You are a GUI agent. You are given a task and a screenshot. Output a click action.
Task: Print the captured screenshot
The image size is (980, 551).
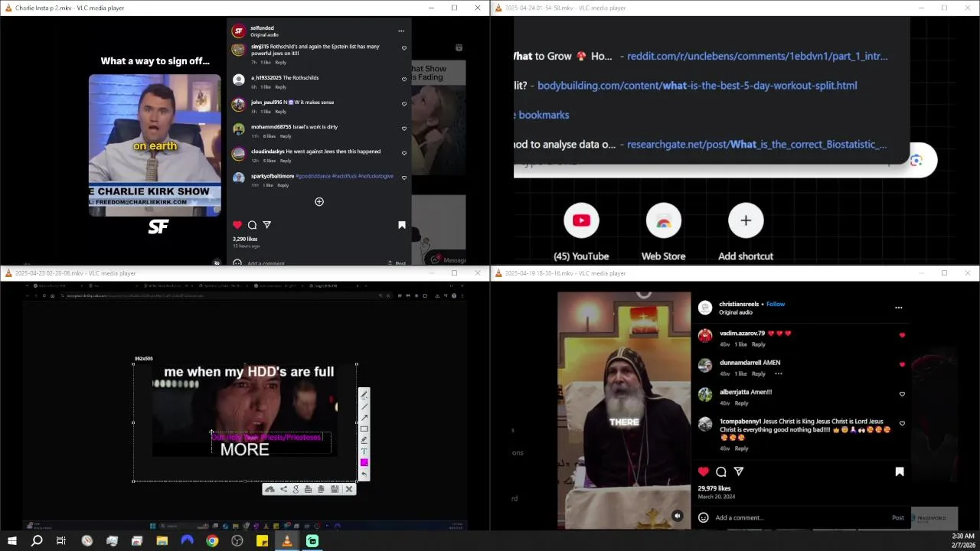308,489
